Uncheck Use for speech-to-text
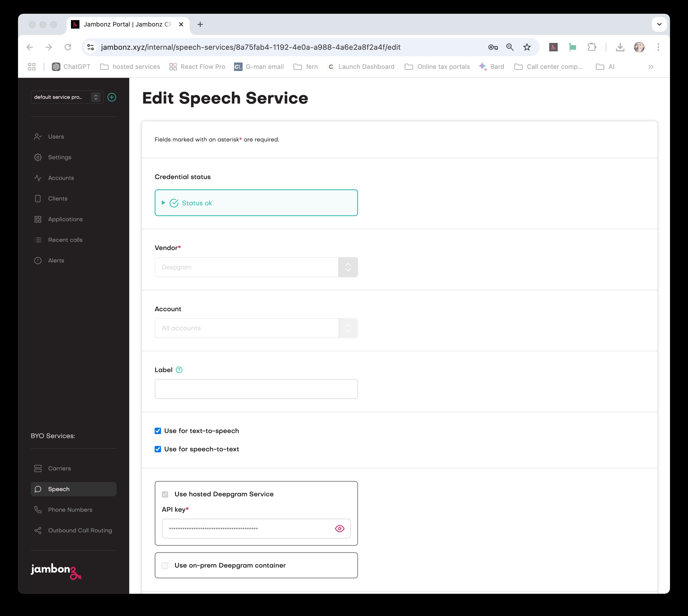The image size is (688, 616). click(x=158, y=449)
